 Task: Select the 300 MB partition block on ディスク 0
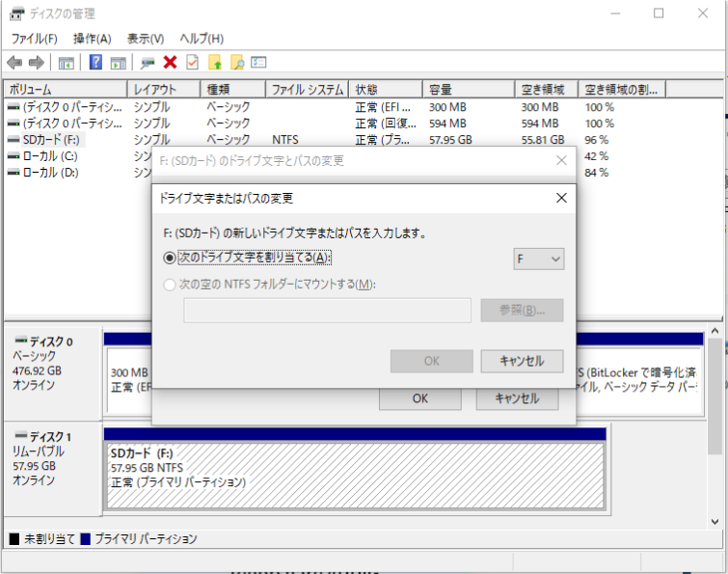point(130,380)
